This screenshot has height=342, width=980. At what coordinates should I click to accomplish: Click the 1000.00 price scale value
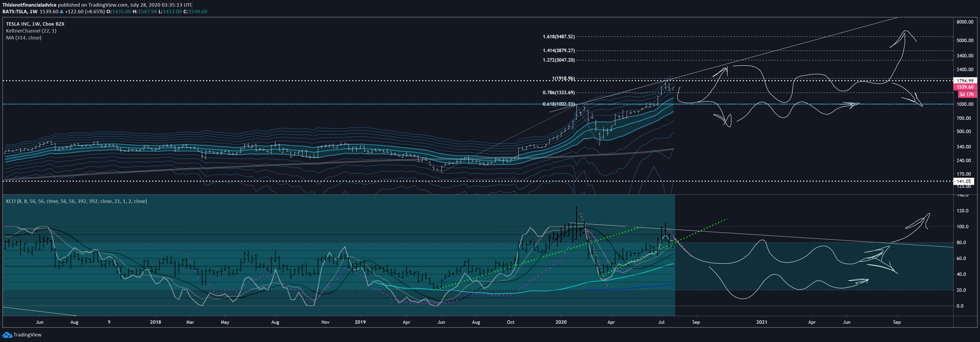tap(965, 104)
